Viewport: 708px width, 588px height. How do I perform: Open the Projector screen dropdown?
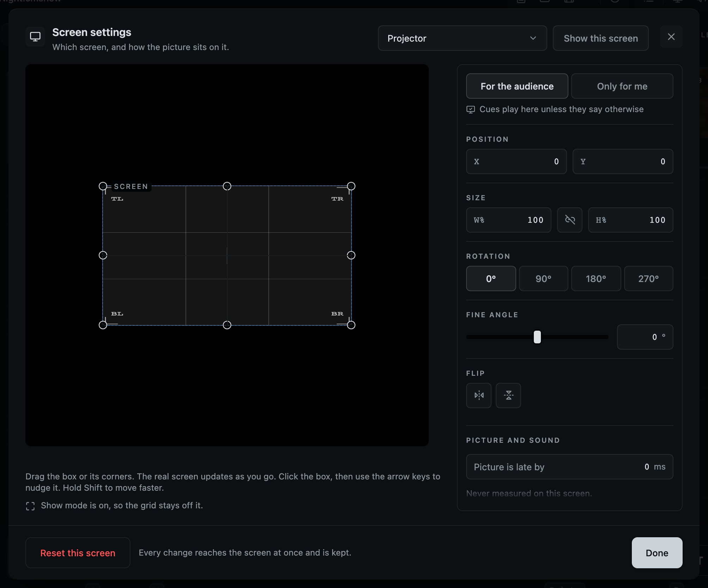[x=462, y=38]
